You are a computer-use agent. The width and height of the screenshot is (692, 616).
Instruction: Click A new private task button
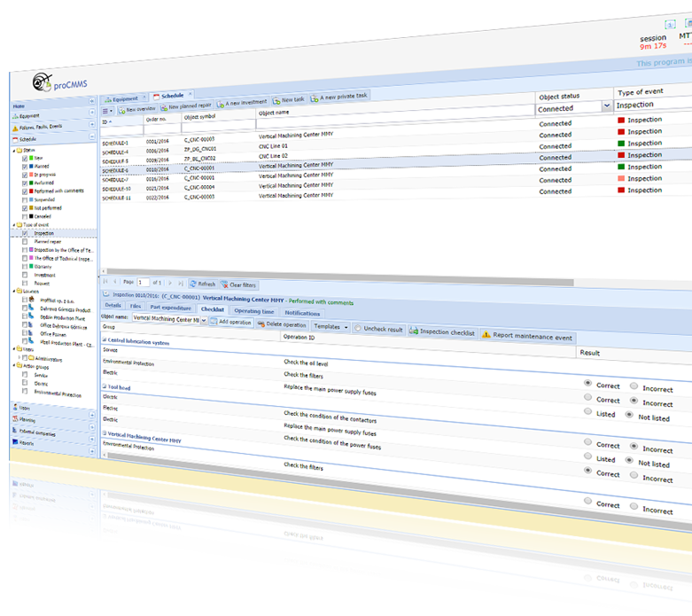point(339,97)
